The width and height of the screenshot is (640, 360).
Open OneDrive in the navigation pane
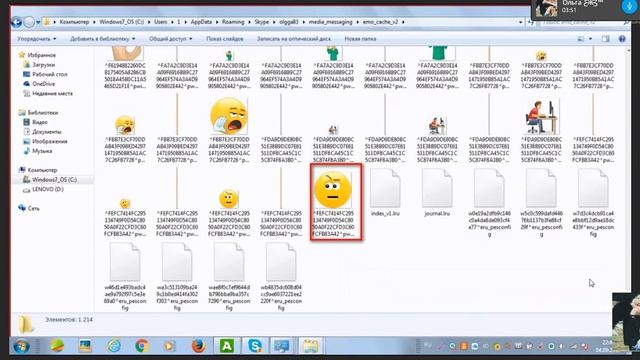point(43,84)
